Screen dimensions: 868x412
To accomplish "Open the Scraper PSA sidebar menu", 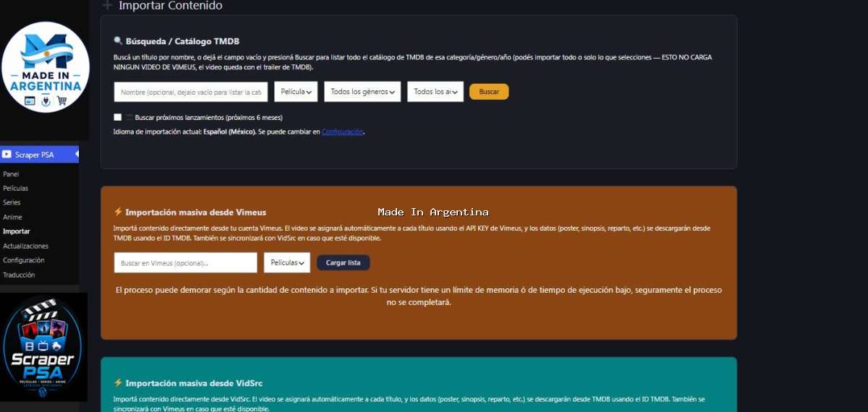I will point(39,154).
